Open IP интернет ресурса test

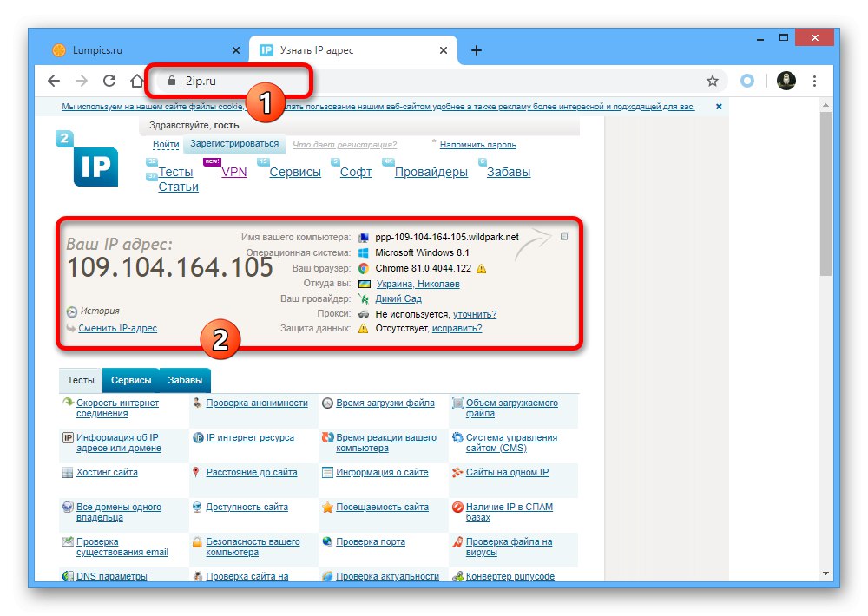point(250,438)
